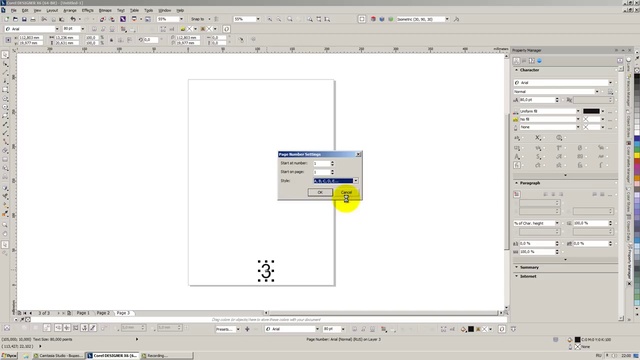This screenshot has height=360, width=640.
Task: Click the black fill color swatch
Action: click(591, 111)
